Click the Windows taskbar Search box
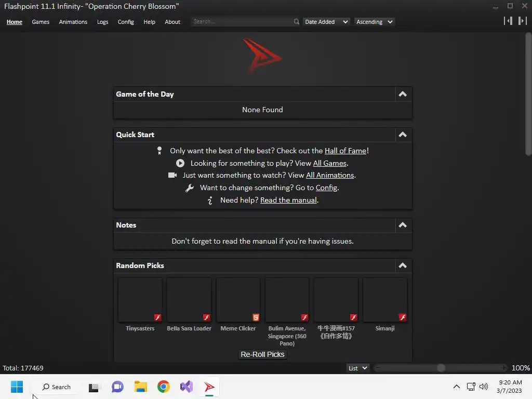 click(56, 387)
